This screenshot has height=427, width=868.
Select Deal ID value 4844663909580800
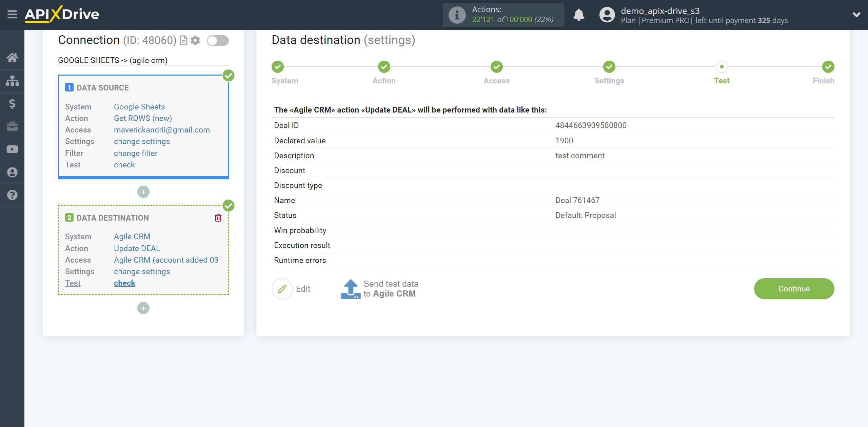point(591,125)
